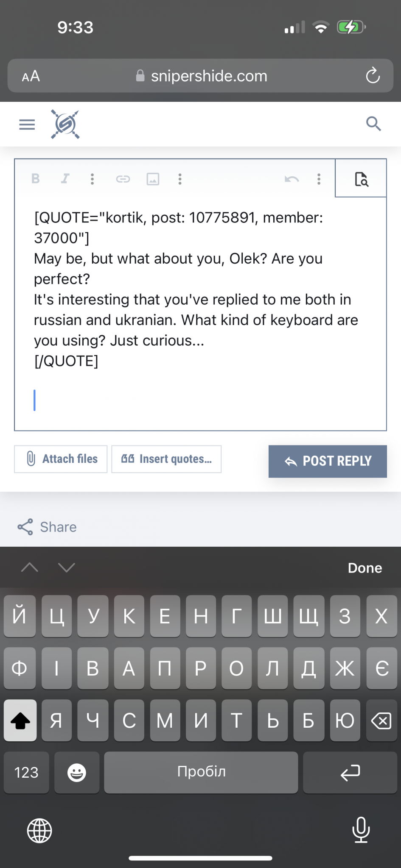Open the site search magnifier
Screen dimensions: 401x868
pos(373,124)
